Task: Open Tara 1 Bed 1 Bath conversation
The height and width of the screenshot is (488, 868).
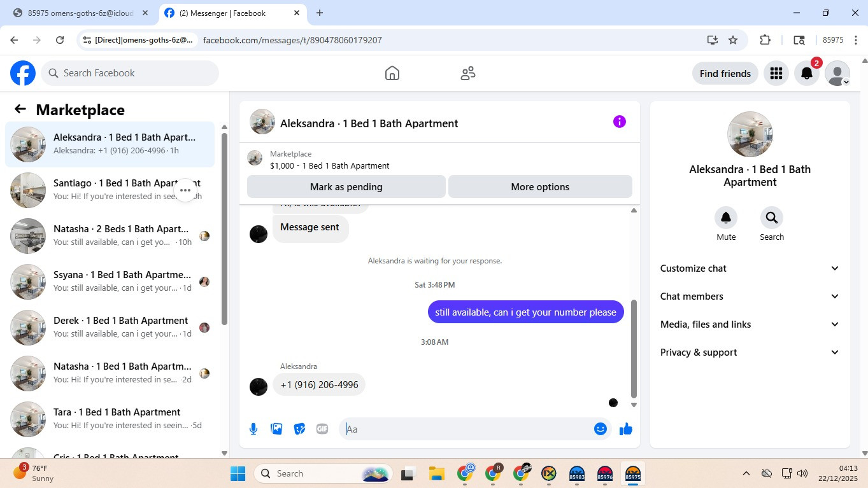Action: (110, 419)
